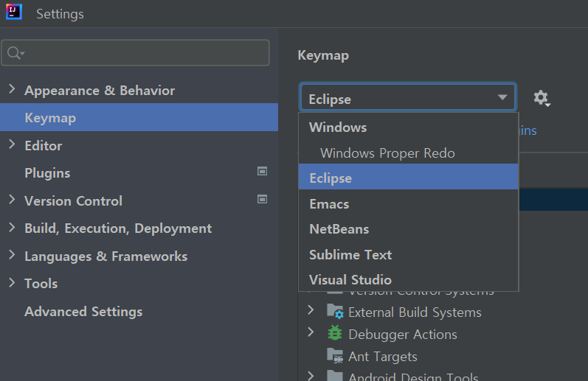588x381 pixels.
Task: Expand External Build Systems tree node
Action: pos(311,310)
